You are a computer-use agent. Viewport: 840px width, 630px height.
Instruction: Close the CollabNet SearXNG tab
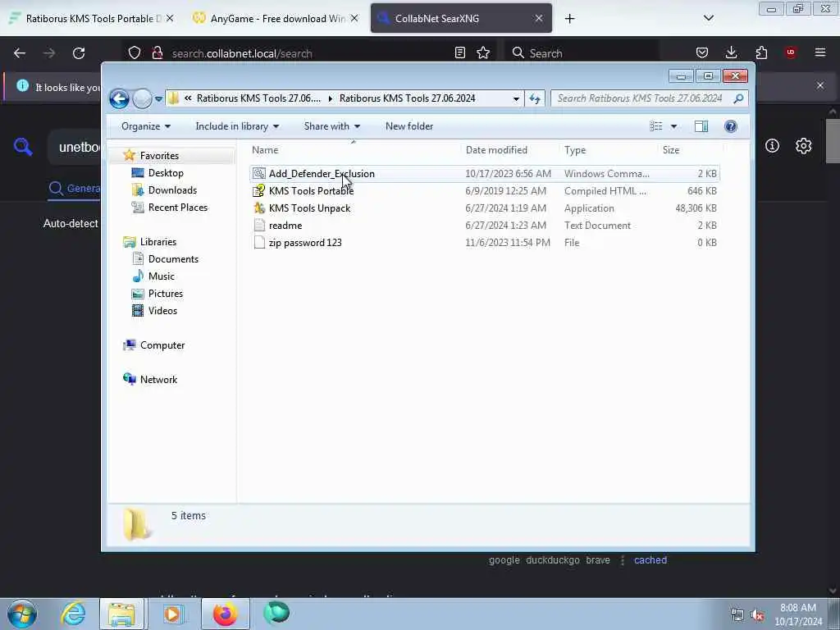(x=539, y=19)
